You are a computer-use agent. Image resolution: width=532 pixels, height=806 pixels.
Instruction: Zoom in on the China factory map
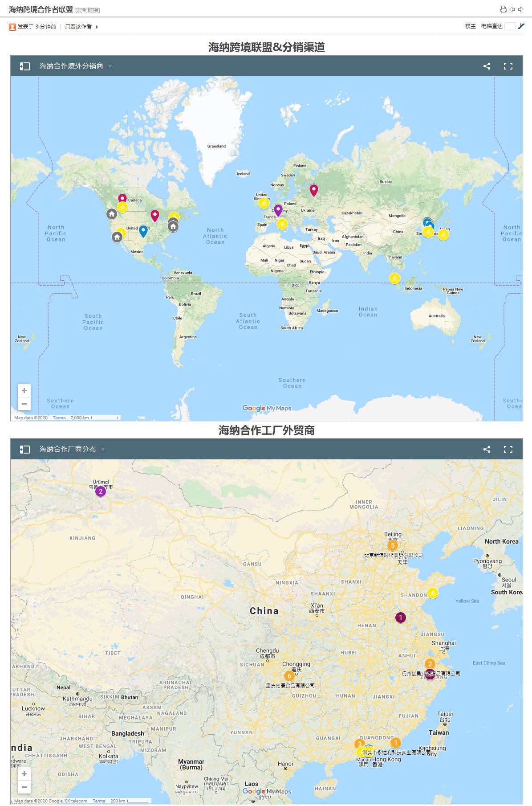(x=24, y=774)
